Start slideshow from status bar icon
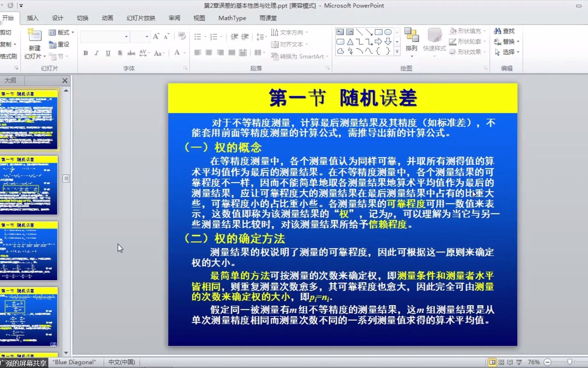This screenshot has height=368, width=588. point(519,362)
